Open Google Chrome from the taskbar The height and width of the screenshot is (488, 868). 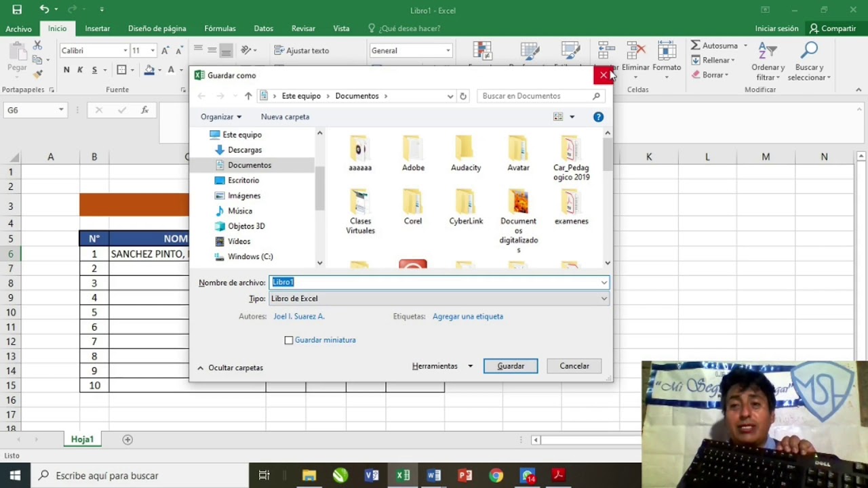496,475
